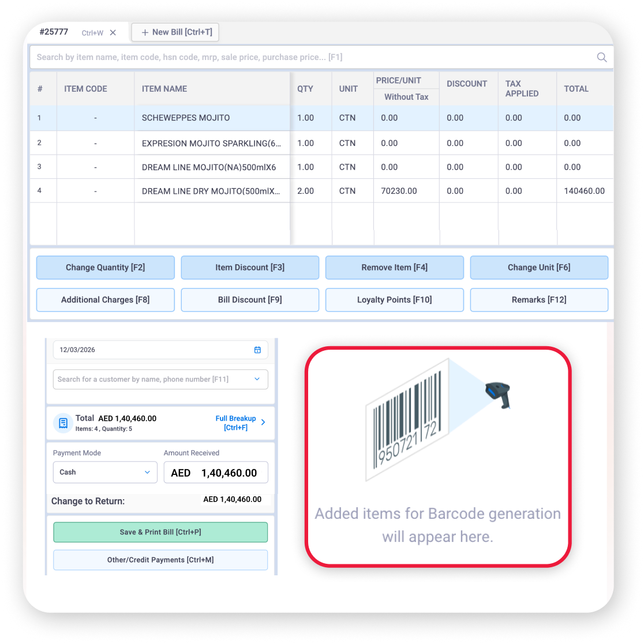Open a New Bill tab
Screen dimensions: 644x644
pyautogui.click(x=175, y=32)
